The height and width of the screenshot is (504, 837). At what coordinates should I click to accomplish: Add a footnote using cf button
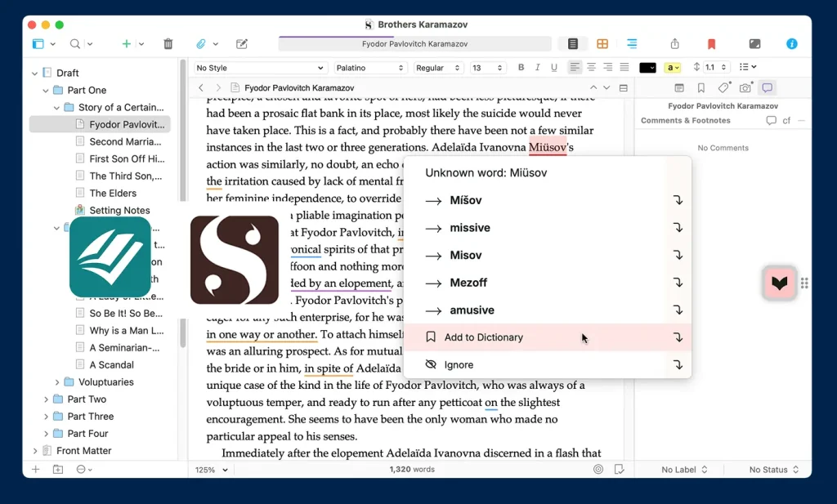point(786,121)
